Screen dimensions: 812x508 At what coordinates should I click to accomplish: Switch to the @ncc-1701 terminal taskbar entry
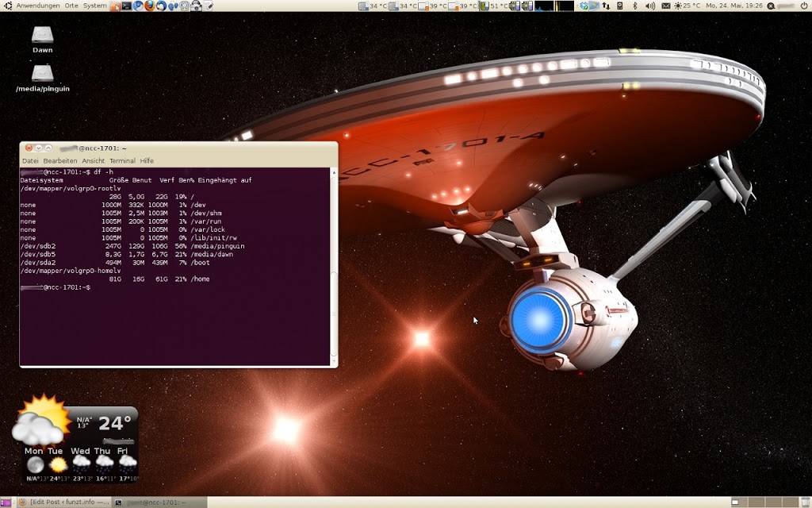[x=159, y=502]
